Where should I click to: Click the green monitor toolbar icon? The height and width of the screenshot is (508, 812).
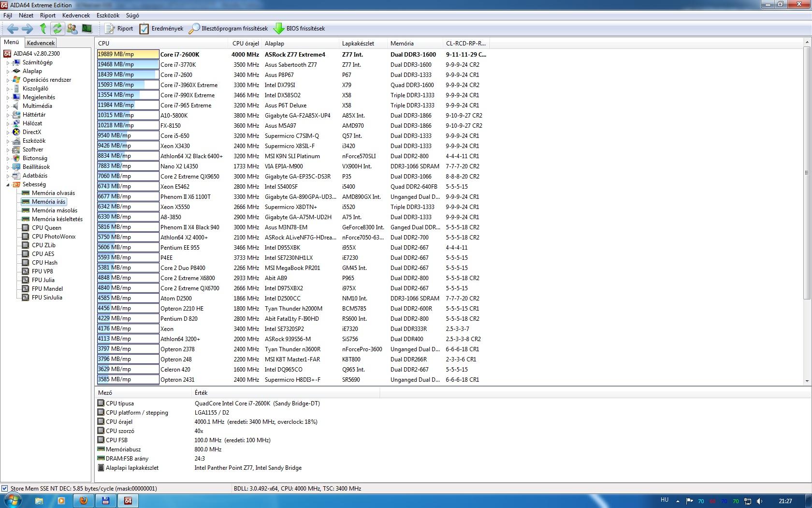point(87,29)
